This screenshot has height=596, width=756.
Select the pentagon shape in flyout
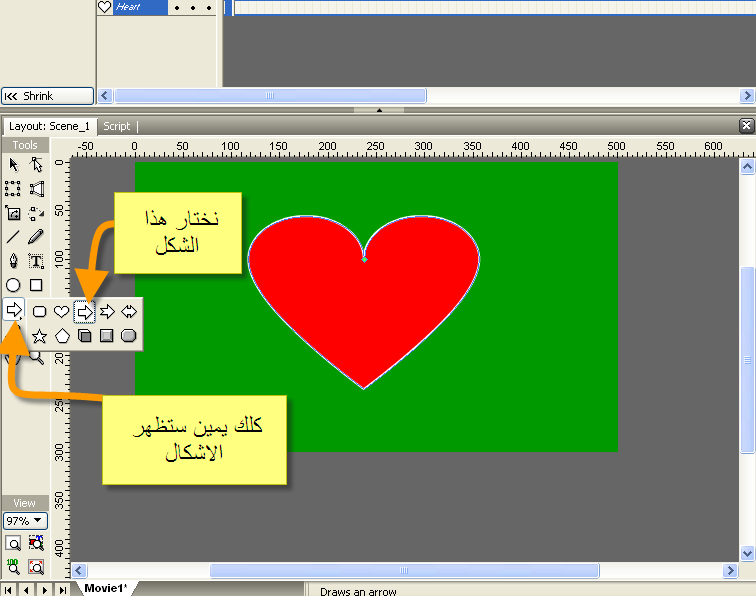[x=62, y=336]
